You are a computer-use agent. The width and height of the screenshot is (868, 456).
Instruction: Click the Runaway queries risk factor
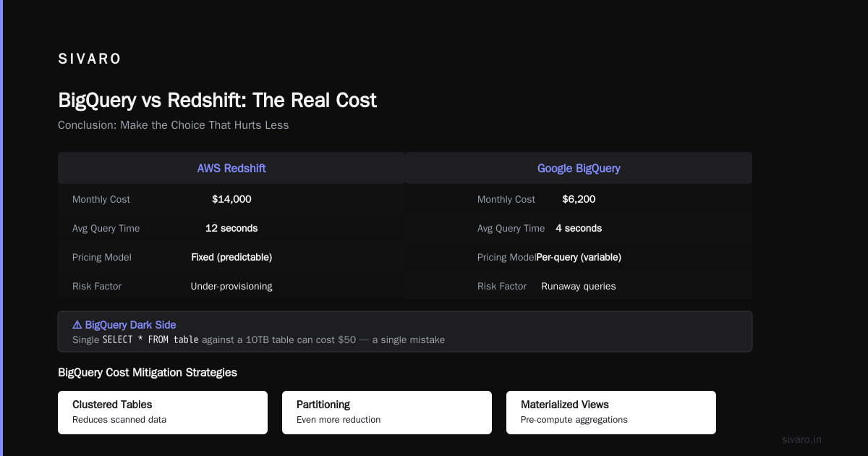coord(579,286)
